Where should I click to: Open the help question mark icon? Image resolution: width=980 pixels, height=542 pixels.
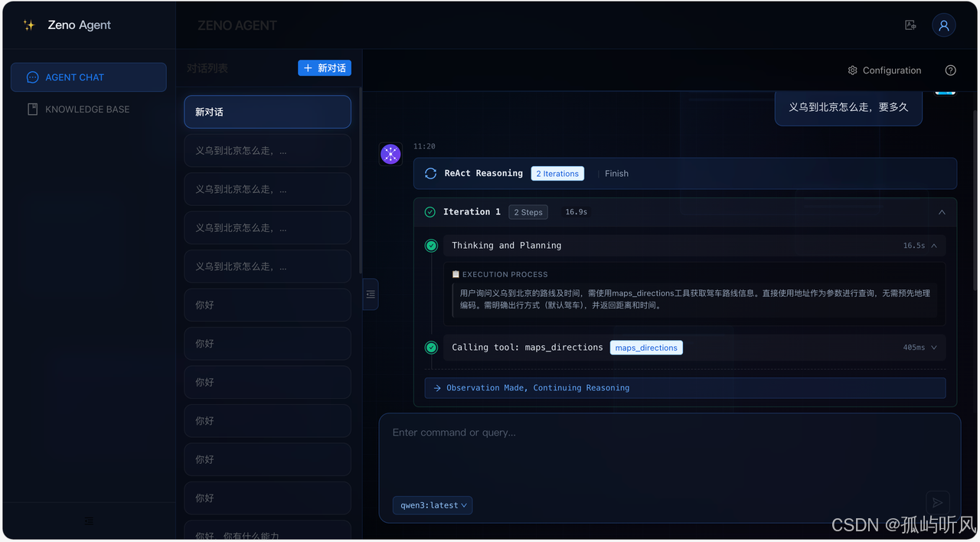click(950, 70)
